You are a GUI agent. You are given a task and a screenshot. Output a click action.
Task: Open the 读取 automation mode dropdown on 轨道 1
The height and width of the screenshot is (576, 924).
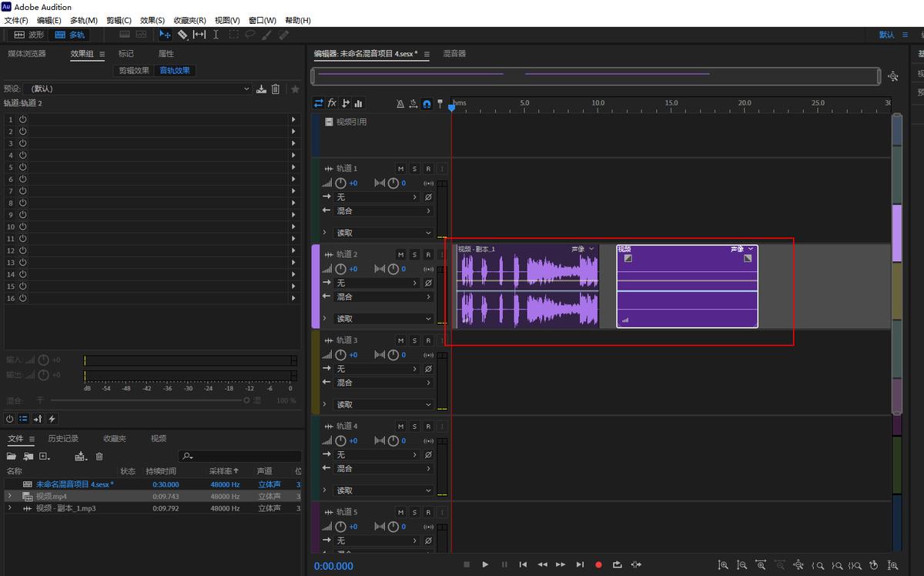pyautogui.click(x=377, y=233)
